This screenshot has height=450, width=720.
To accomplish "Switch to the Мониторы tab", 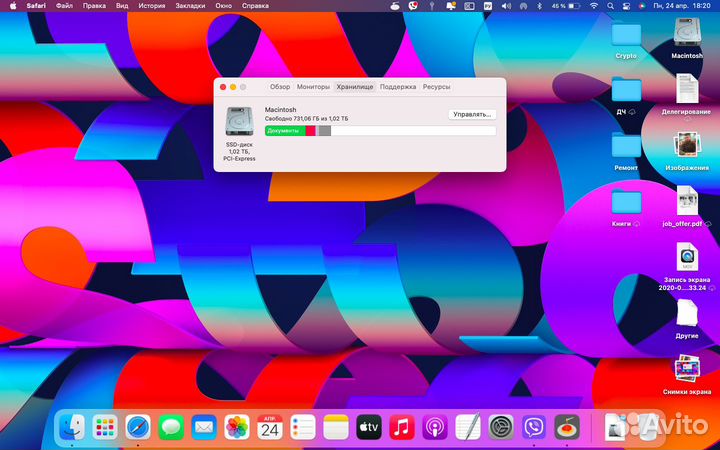I will [313, 87].
